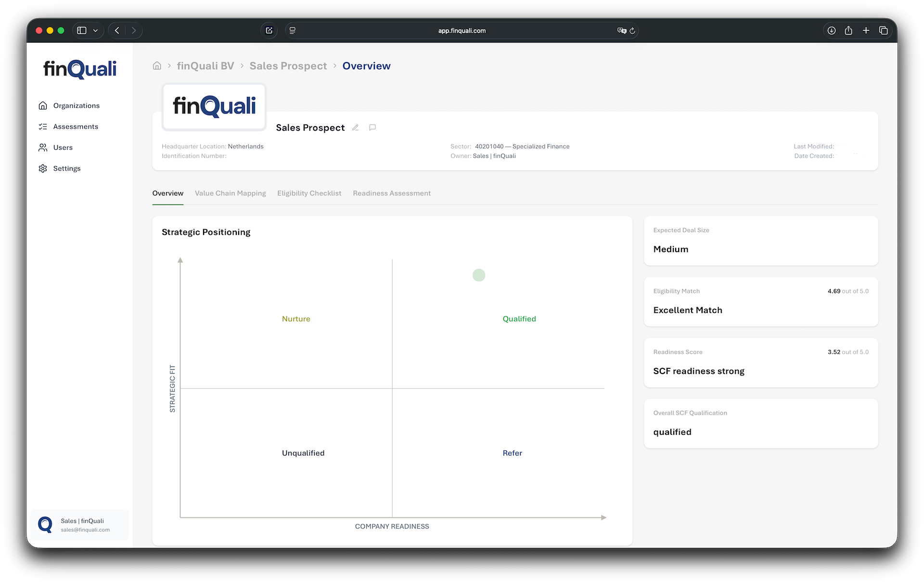Screen dimensions: 924x583
Task: Click the home icon in the breadcrumb
Action: (x=157, y=65)
